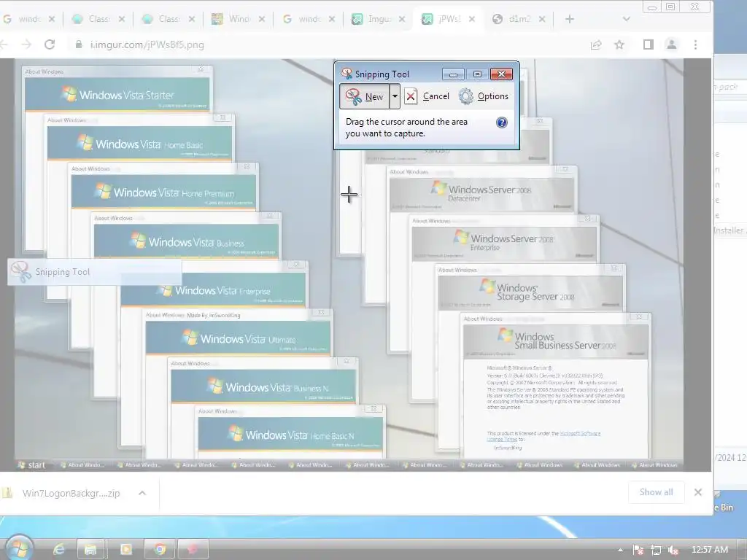Open the Win7LogonBackgr zip download

click(64, 494)
